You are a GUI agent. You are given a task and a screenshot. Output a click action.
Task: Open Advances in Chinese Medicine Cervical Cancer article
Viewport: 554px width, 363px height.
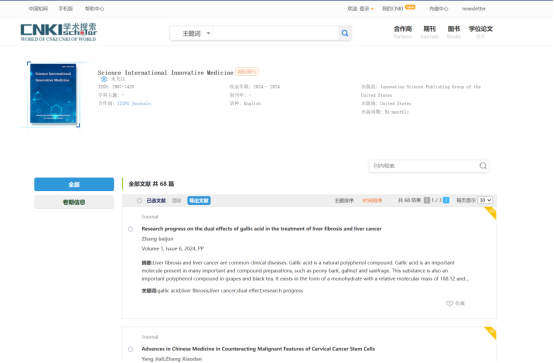258,349
